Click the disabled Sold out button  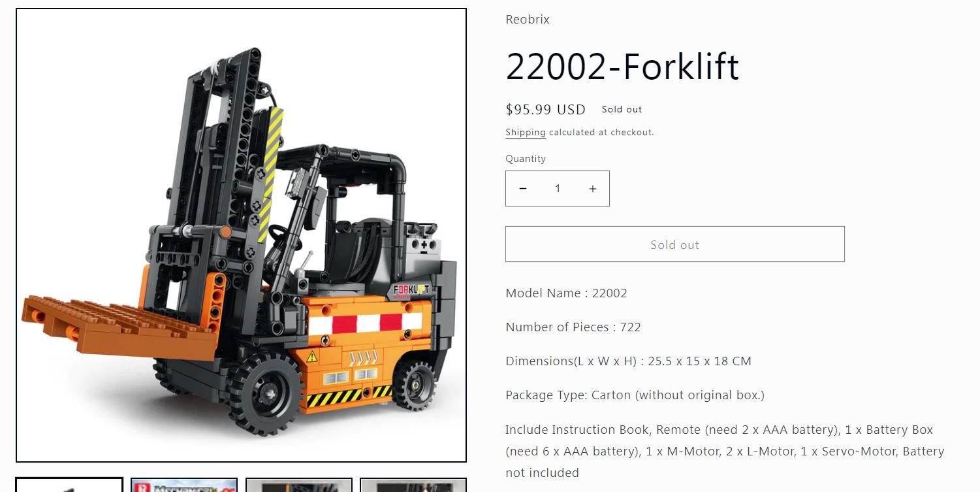coord(674,244)
